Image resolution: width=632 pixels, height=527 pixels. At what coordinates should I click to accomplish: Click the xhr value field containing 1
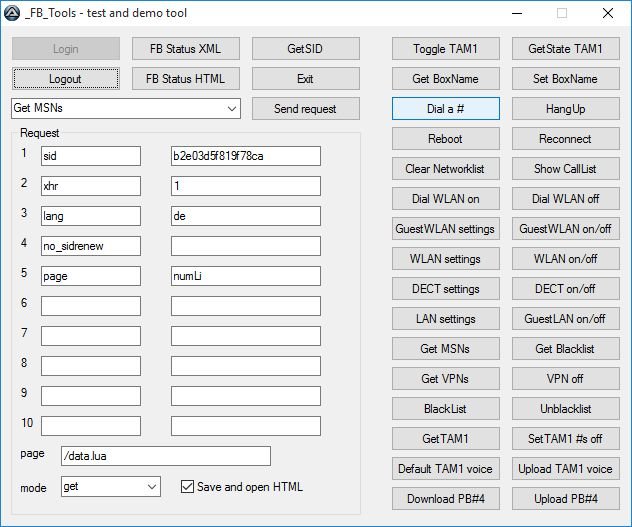[x=246, y=186]
